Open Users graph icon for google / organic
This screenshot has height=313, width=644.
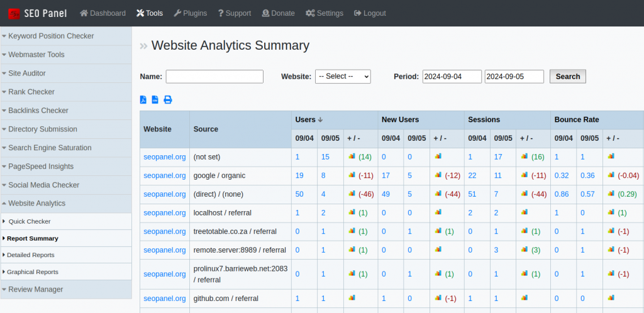pos(352,175)
